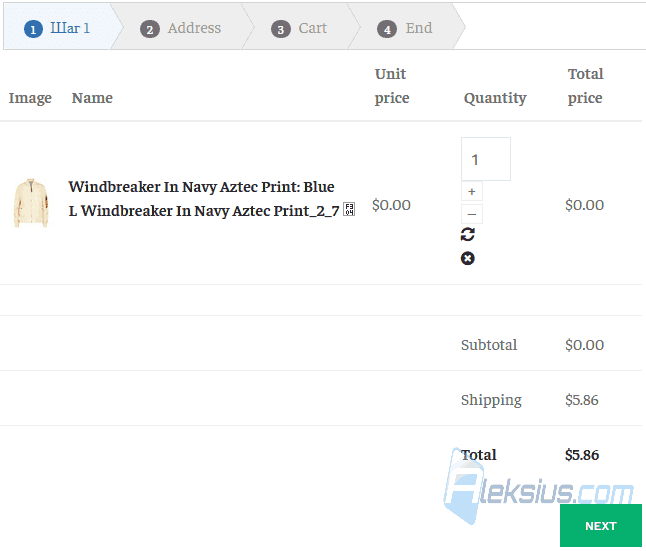Image resolution: width=646 pixels, height=551 pixels.
Task: Click the quantity input field
Action: click(486, 159)
